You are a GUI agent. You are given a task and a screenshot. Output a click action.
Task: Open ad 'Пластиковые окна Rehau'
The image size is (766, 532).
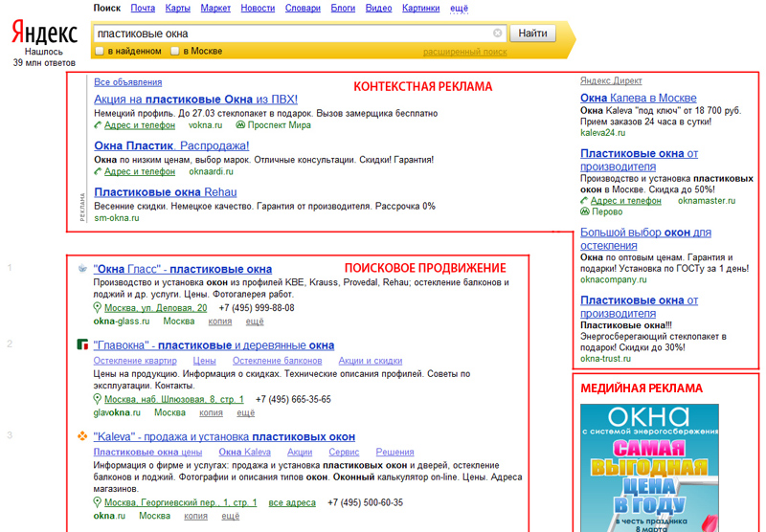point(165,191)
